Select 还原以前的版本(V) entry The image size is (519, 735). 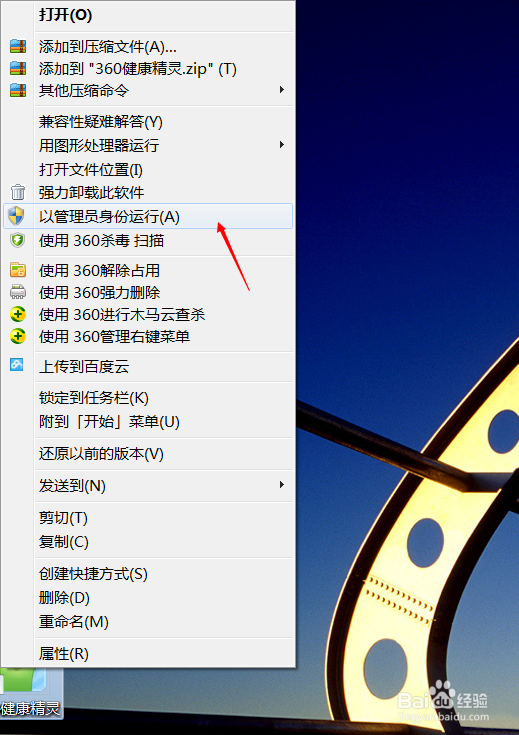tap(148, 454)
